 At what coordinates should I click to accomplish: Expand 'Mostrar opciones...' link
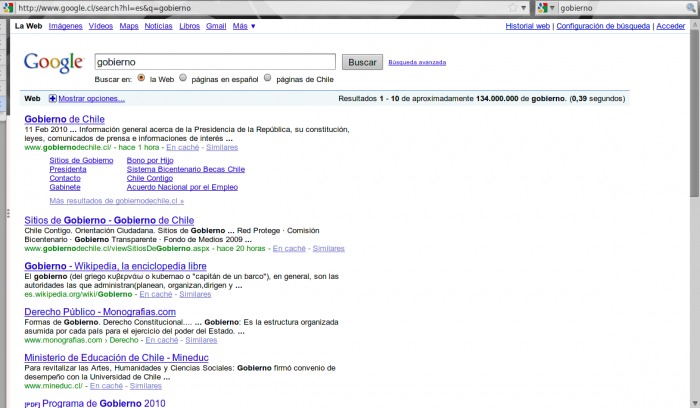[x=92, y=99]
